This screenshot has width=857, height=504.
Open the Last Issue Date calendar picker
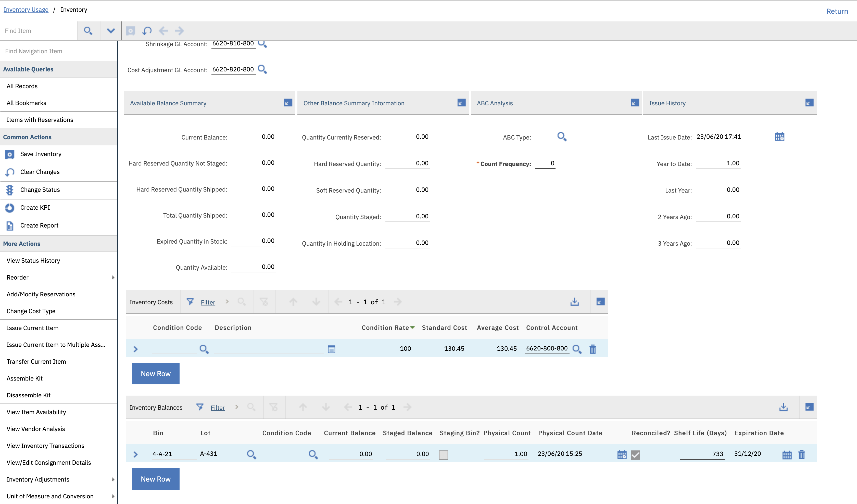tap(780, 137)
